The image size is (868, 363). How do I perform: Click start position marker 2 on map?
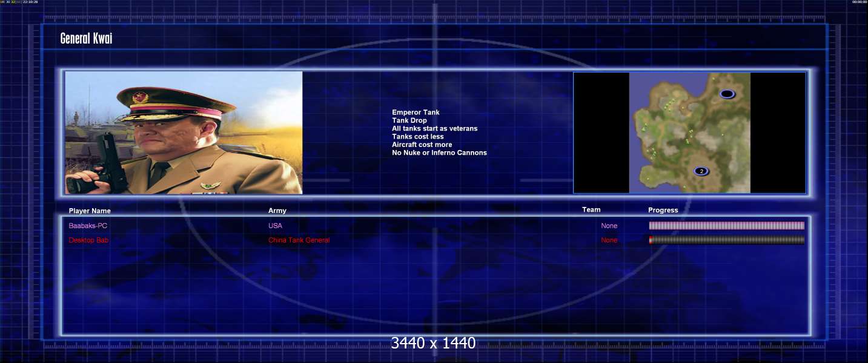[x=701, y=171]
